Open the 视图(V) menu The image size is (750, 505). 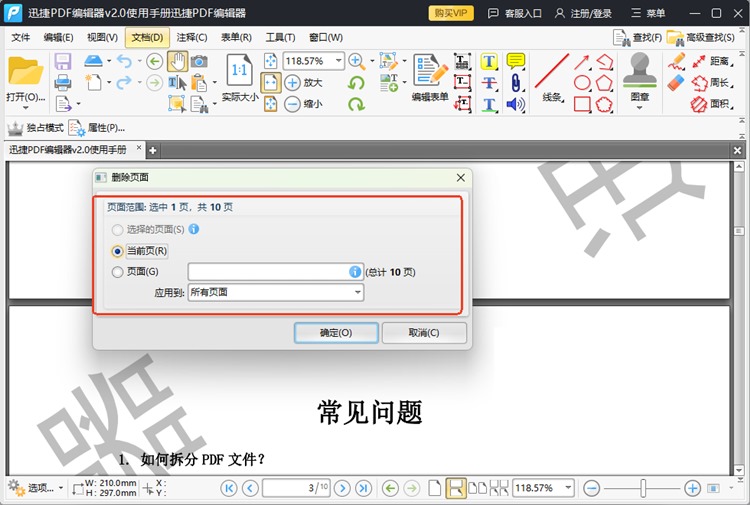tap(102, 37)
